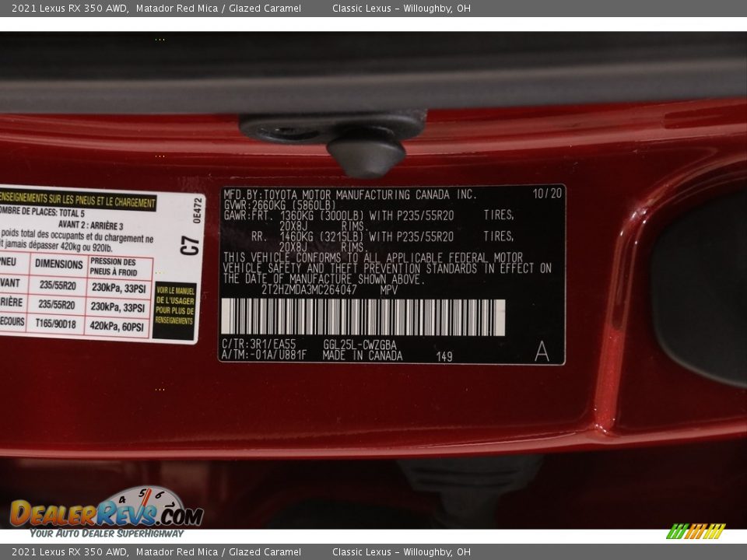Click the C/TR:3R1/EA55 paint code text
The image size is (747, 560).
tap(258, 345)
